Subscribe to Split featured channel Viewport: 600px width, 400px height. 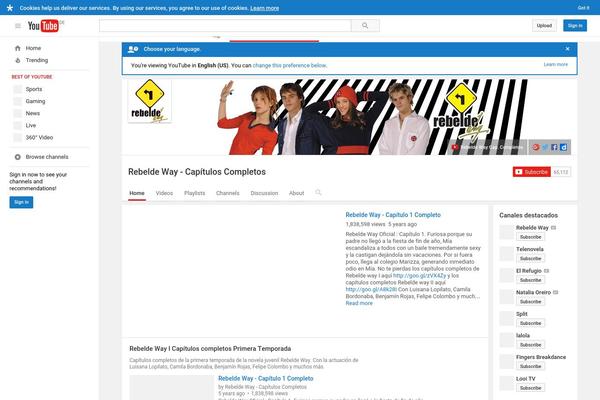530,323
